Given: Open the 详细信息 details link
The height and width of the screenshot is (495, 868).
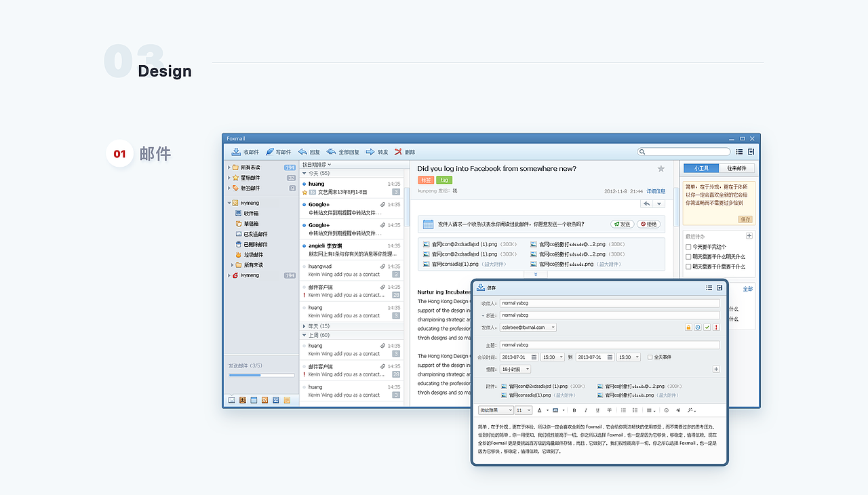Looking at the screenshot, I should click(656, 191).
